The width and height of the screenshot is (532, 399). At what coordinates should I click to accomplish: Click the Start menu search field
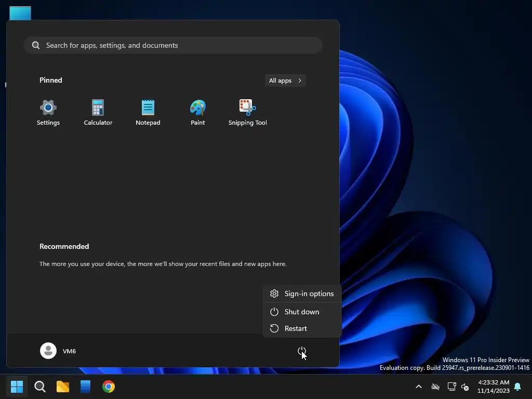173,45
